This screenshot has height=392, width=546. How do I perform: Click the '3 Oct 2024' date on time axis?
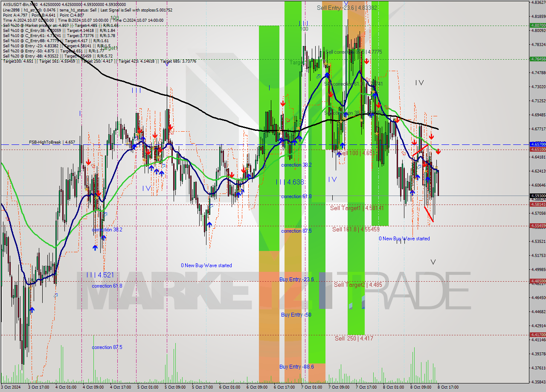[x=12, y=387]
